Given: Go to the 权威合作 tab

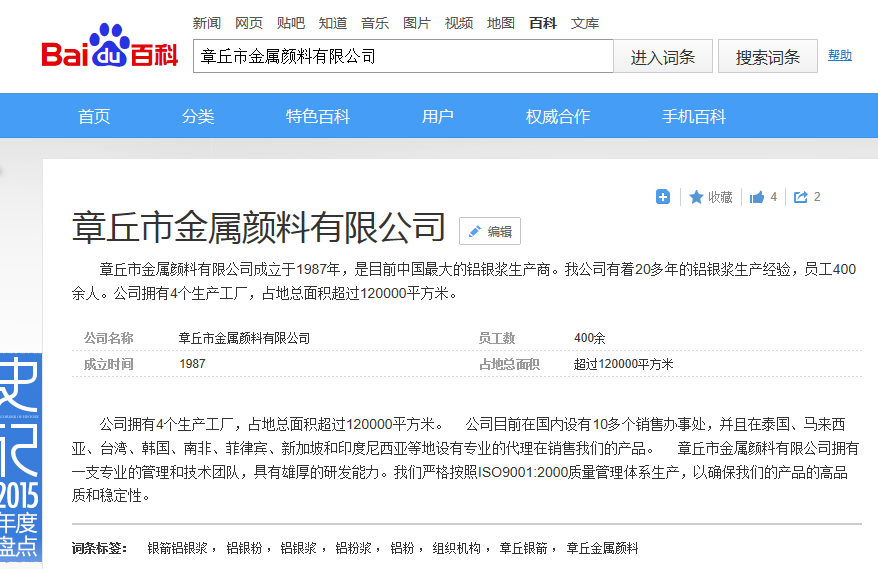Looking at the screenshot, I should tap(558, 116).
